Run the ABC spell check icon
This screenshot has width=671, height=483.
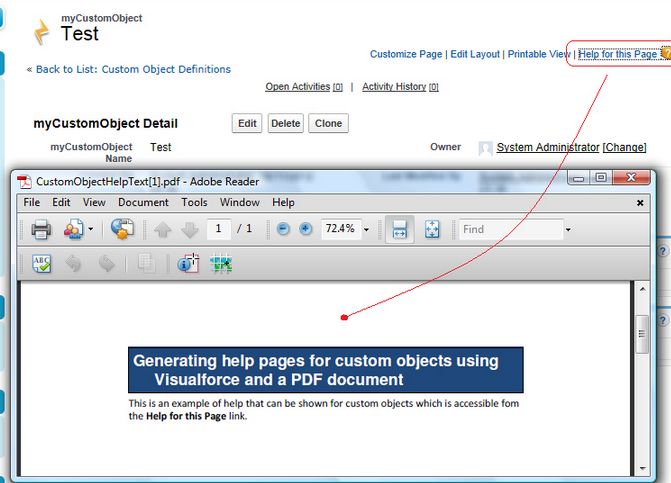pos(42,264)
